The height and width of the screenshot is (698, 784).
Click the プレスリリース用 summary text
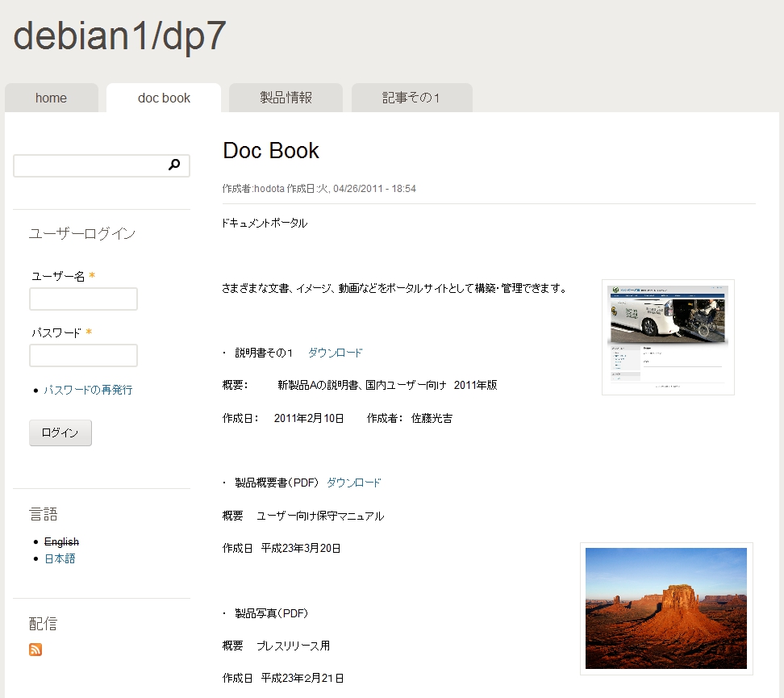point(293,646)
